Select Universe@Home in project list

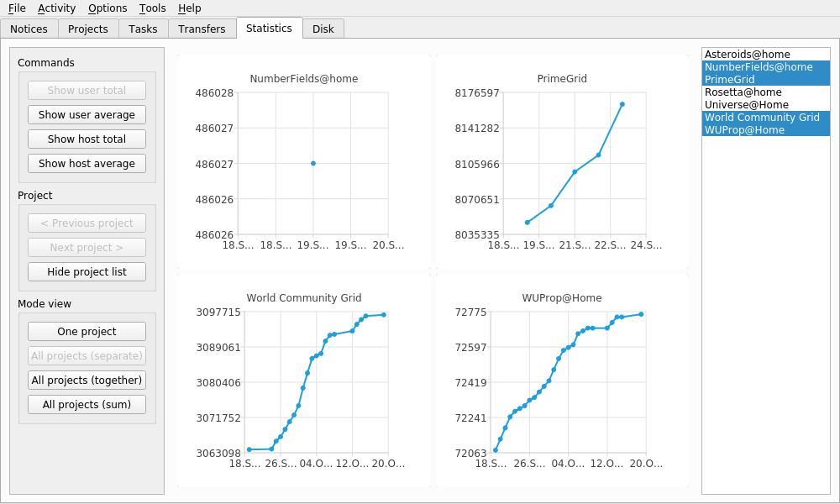(x=746, y=105)
